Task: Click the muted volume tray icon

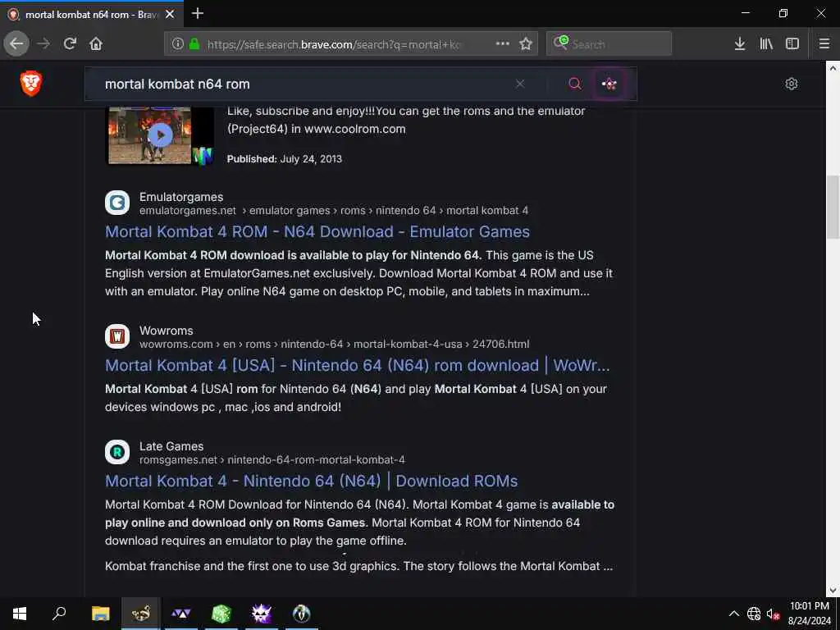Action: point(773,614)
